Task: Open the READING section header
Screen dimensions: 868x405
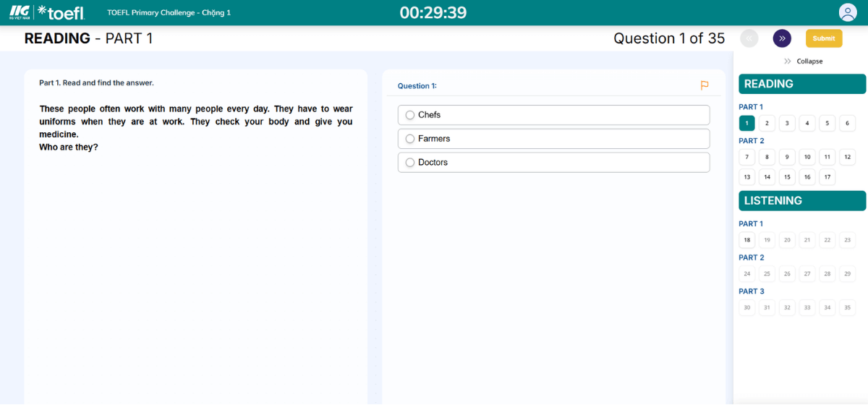Action: pyautogui.click(x=801, y=84)
